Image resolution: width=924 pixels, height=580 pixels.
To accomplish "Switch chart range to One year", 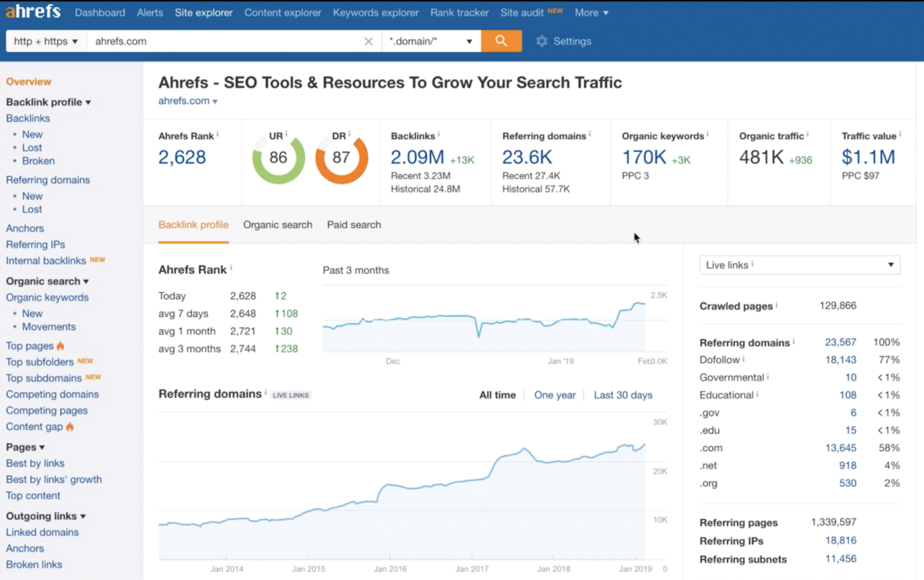I will 555,395.
